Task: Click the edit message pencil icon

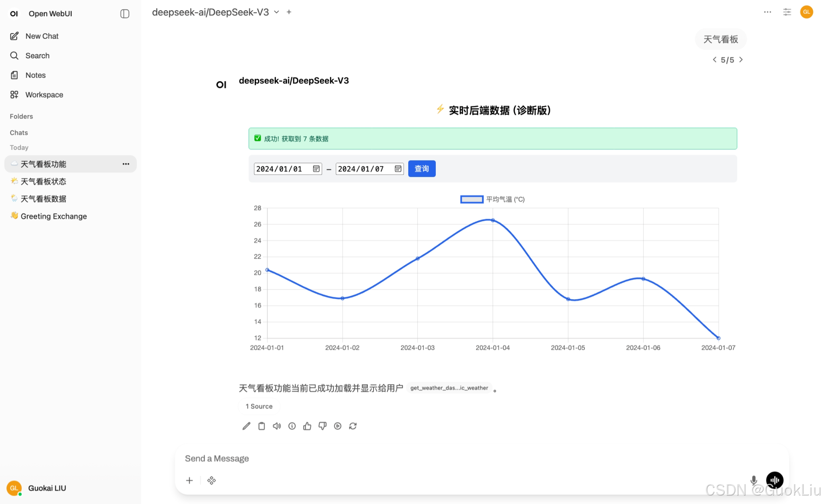Action: pos(246,426)
